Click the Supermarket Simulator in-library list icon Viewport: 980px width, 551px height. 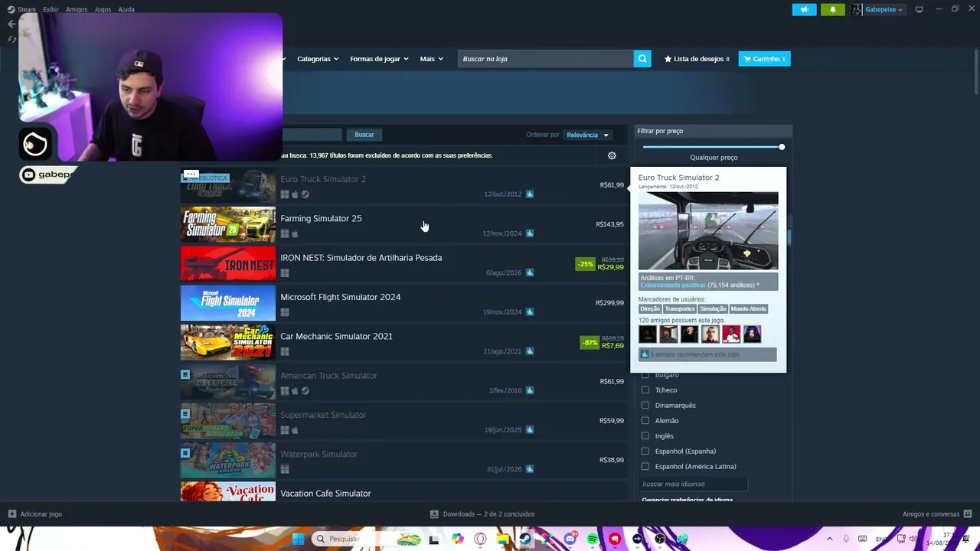[x=185, y=414]
